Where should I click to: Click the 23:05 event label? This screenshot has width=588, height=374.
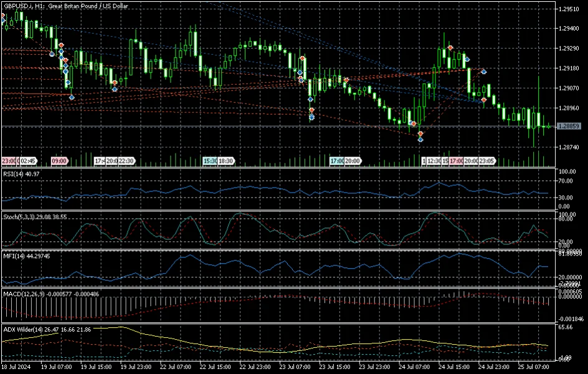point(486,161)
